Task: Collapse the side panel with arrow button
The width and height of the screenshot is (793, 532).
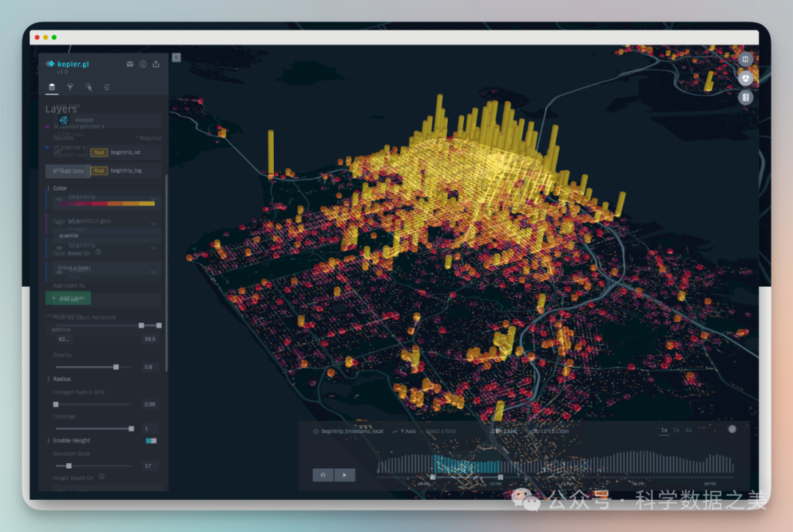Action: pyautogui.click(x=176, y=57)
